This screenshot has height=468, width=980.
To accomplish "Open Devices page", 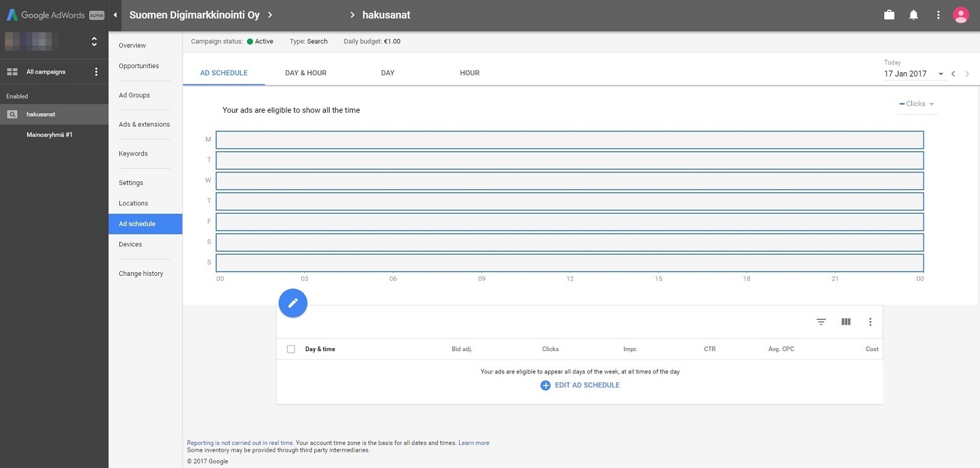I will [x=130, y=245].
